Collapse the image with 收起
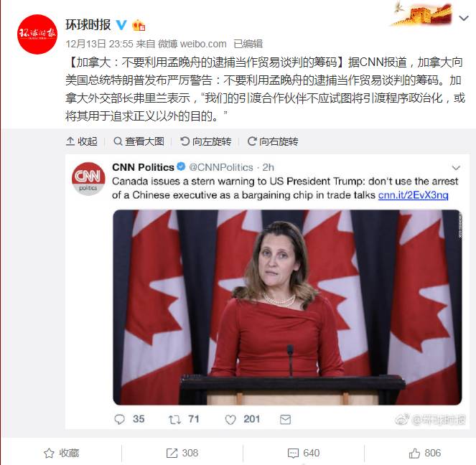The image size is (476, 465). [81, 141]
